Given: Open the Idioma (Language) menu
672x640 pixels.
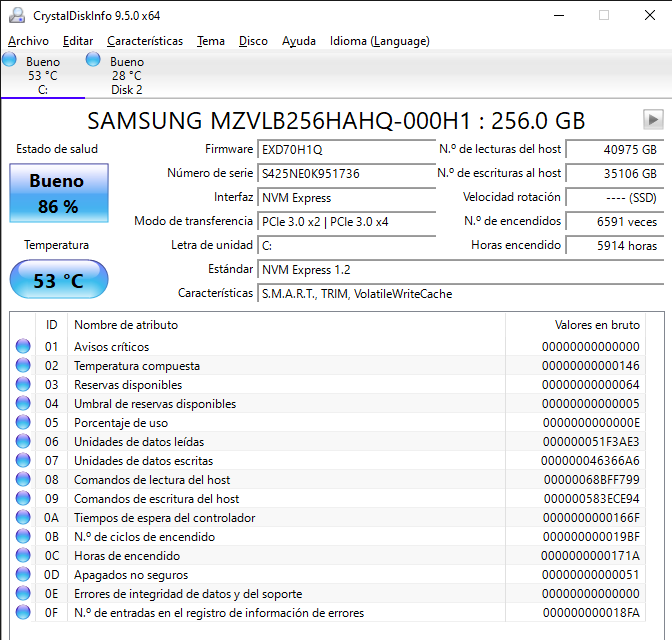Looking at the screenshot, I should click(380, 41).
